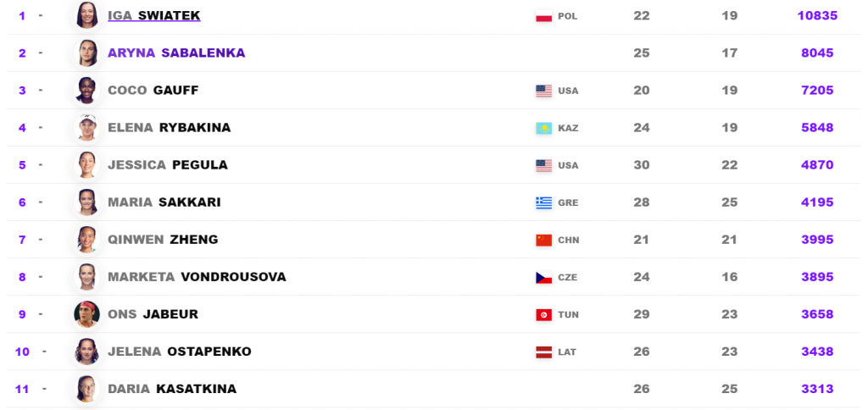Click Coco Gauff's USA flag icon

click(544, 91)
